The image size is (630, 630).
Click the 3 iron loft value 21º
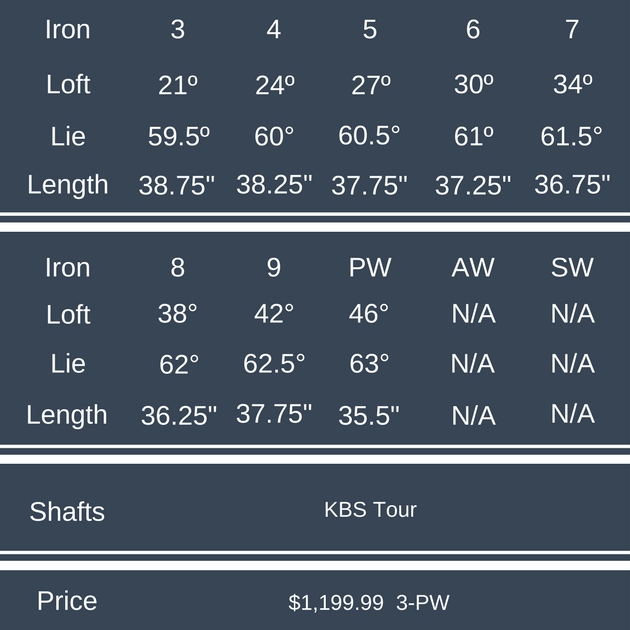(178, 85)
